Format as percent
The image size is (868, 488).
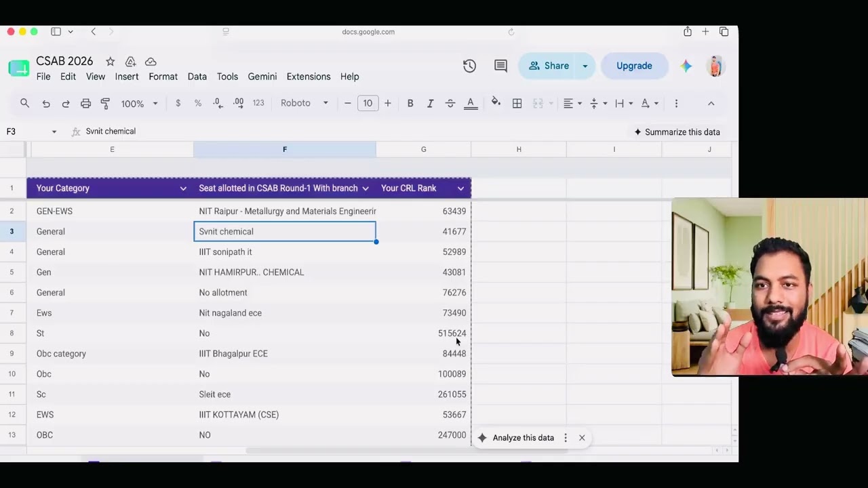[198, 103]
